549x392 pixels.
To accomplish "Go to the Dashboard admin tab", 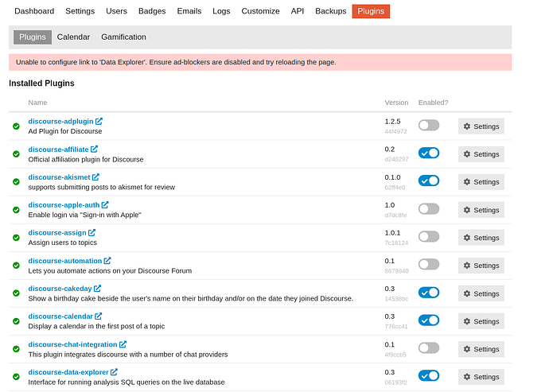I will pyautogui.click(x=34, y=11).
